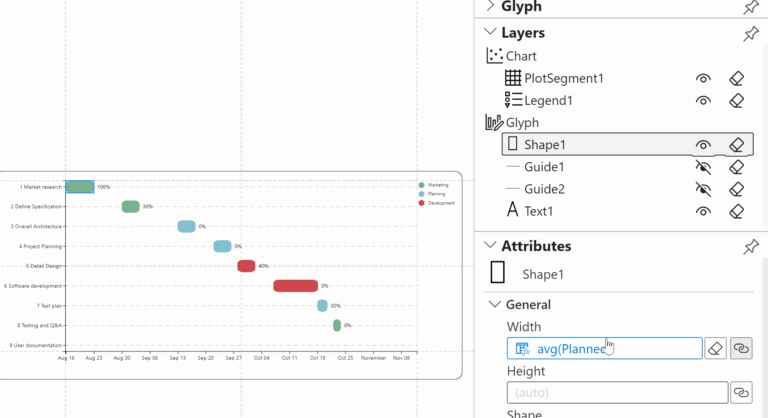Viewport: 768px width, 418px height.
Task: Click the Height (auto) input field
Action: [x=617, y=393]
